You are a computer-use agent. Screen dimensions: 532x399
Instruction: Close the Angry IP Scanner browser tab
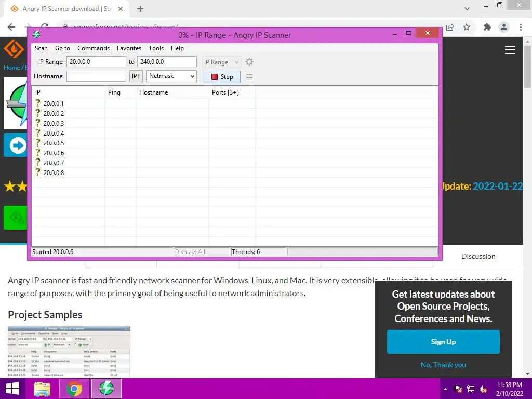pos(121,9)
